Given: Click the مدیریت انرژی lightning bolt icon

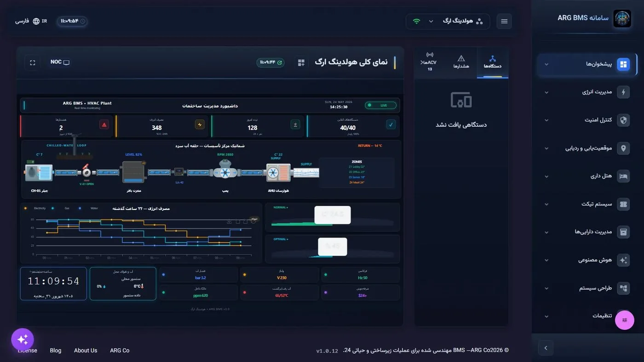Looking at the screenshot, I should click(x=623, y=92).
